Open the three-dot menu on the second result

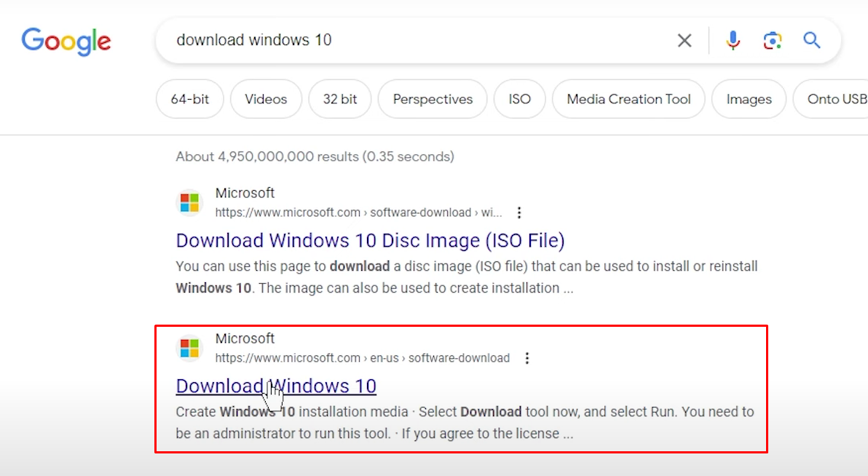(x=526, y=357)
